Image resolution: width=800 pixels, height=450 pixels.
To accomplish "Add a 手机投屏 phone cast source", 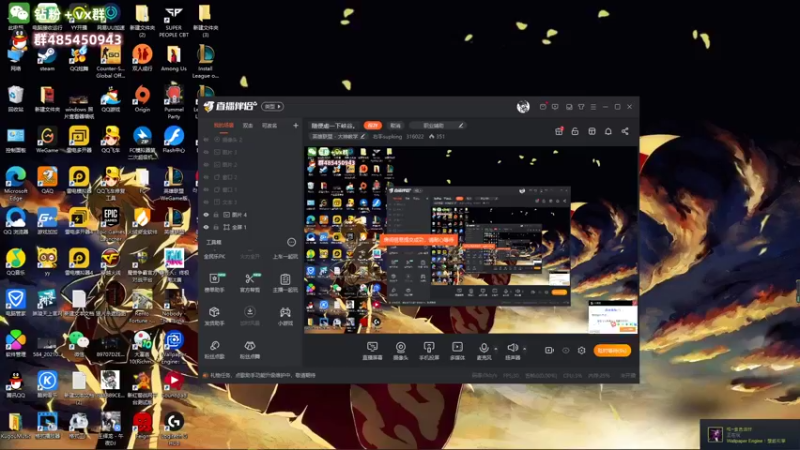I will click(x=429, y=351).
